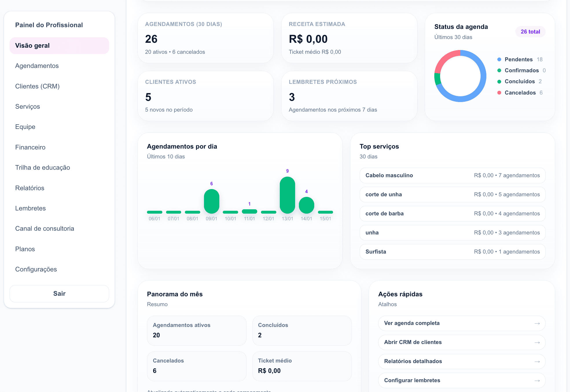
Task: Open the Agendamentos section
Action: (x=37, y=66)
